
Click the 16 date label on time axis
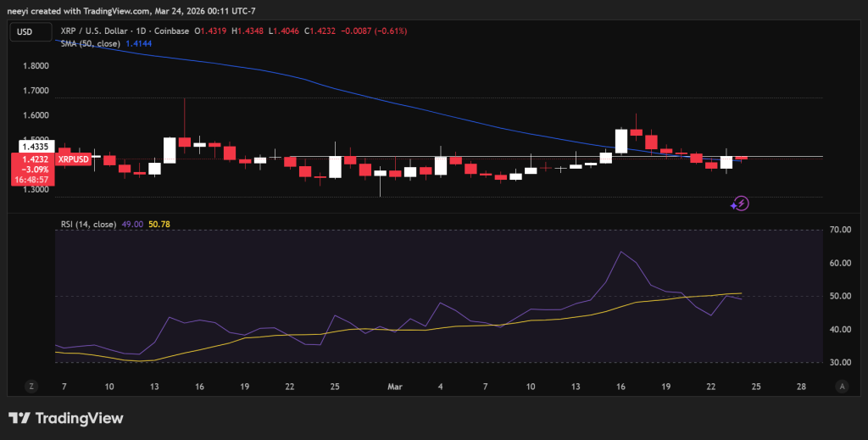(x=621, y=387)
